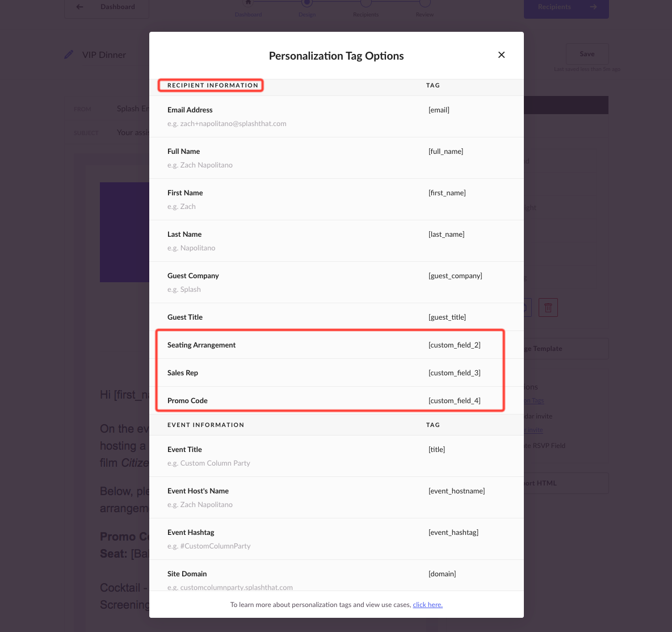Click the #CustomColumnParty example text
Viewport: 672px width, 632px height.
215,546
